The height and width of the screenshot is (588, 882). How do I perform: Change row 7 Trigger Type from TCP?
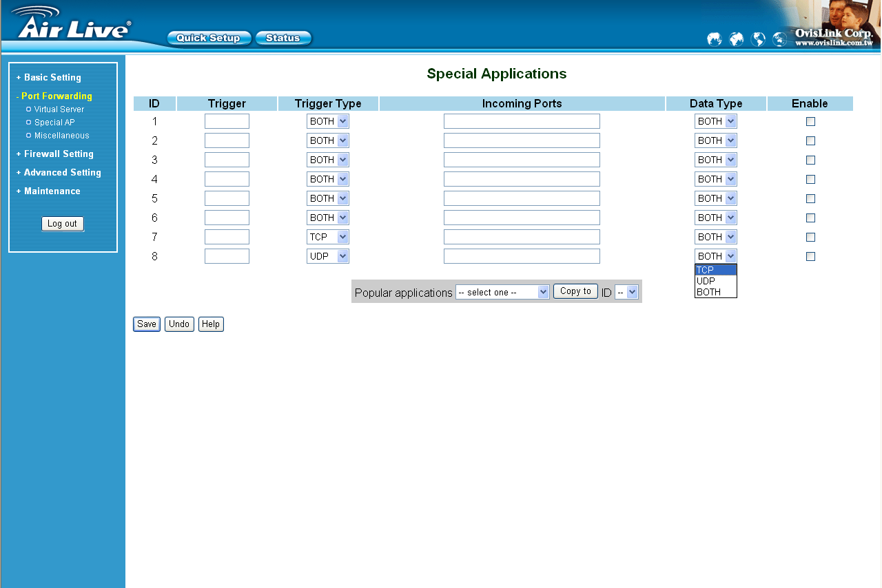click(328, 237)
